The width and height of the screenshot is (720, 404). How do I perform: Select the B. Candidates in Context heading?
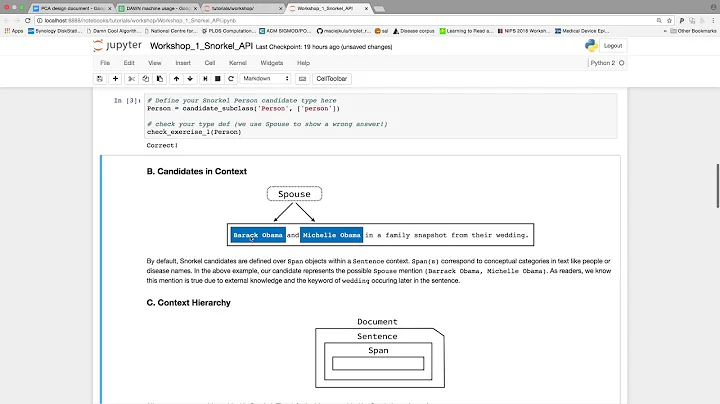click(x=197, y=171)
